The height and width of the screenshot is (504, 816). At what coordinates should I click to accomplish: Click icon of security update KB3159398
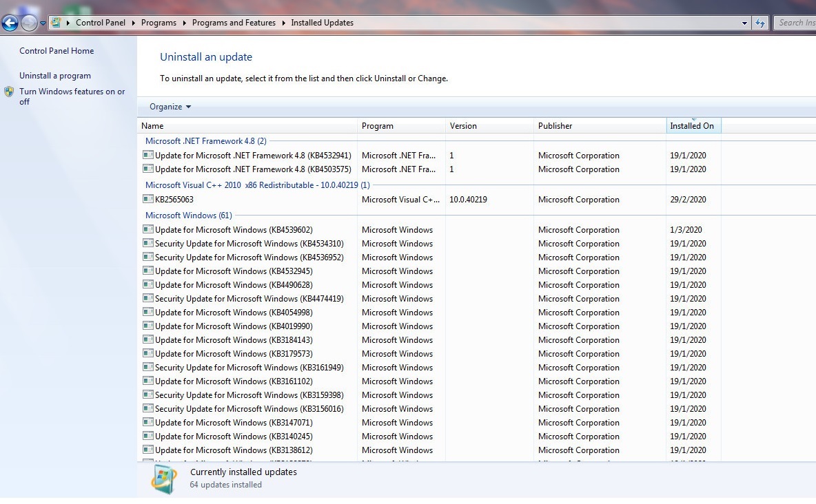tap(147, 395)
